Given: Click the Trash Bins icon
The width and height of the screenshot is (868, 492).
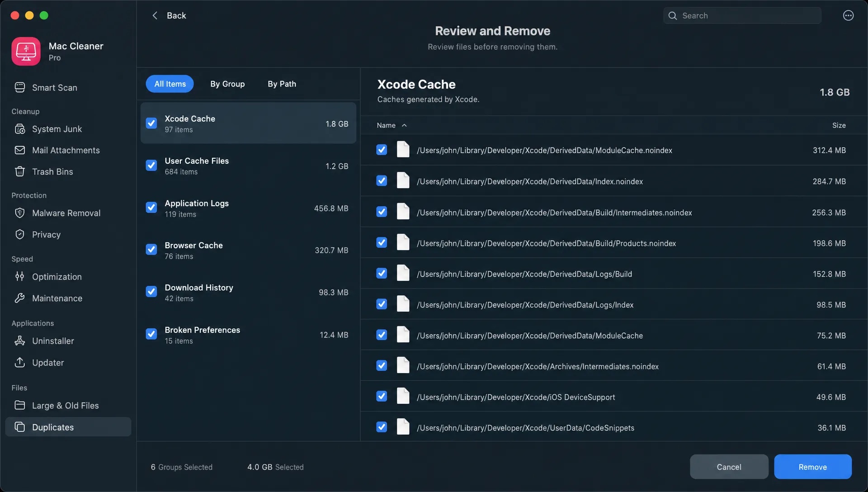Looking at the screenshot, I should click(20, 171).
